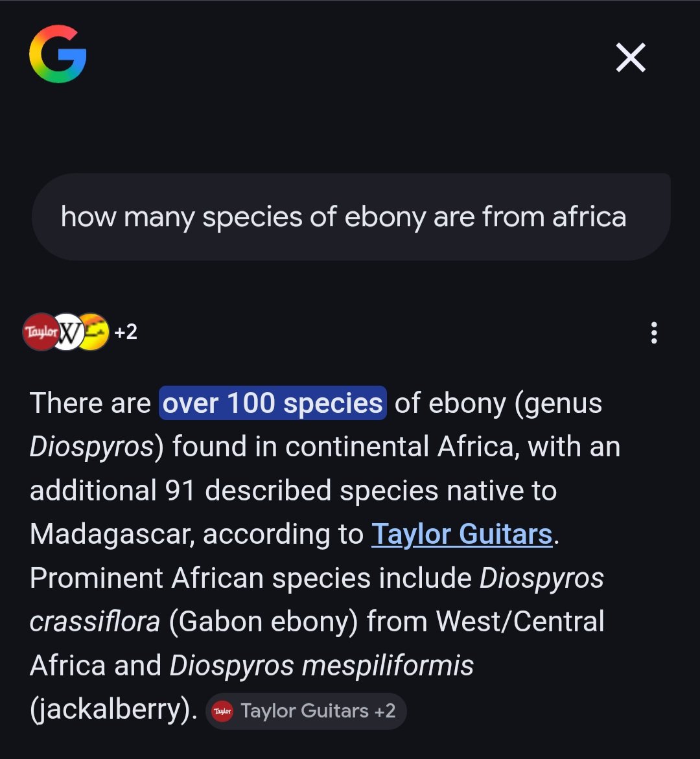Open the Taylor Guitars hyperlink

tap(461, 534)
